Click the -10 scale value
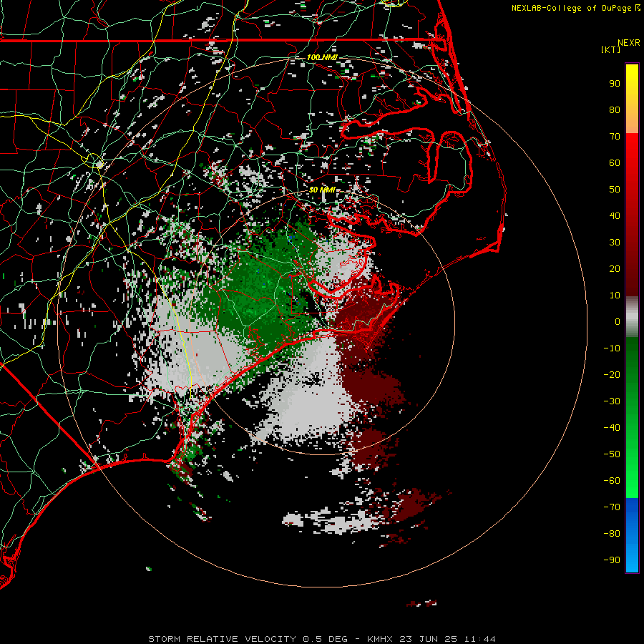 click(612, 348)
